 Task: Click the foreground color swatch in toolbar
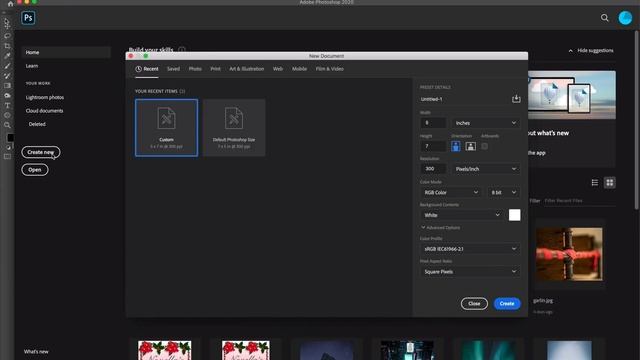point(10,138)
